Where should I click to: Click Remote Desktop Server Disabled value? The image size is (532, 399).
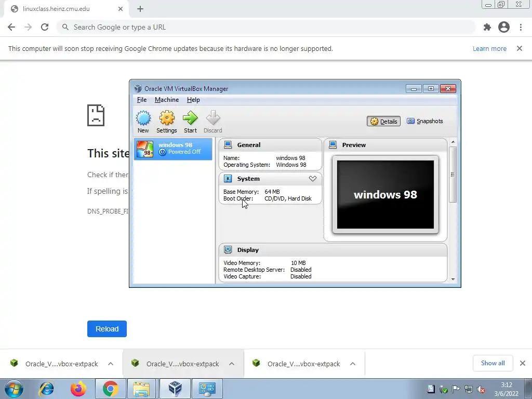pos(301,270)
